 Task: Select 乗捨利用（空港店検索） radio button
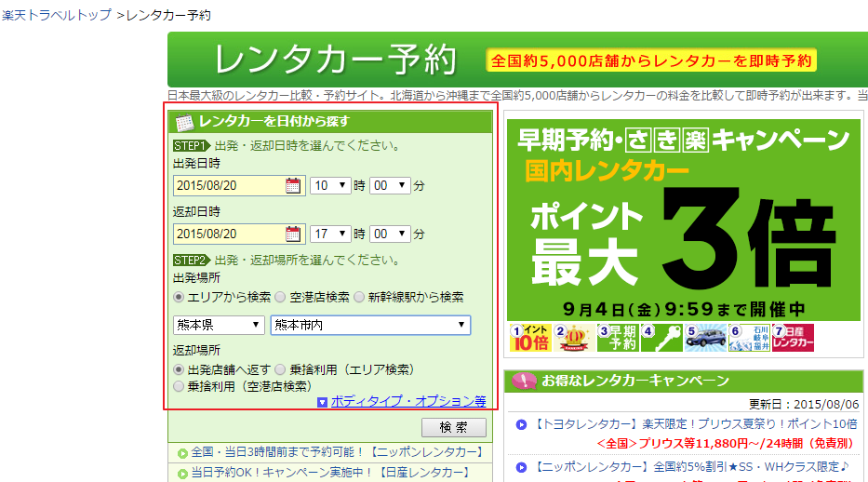179,386
